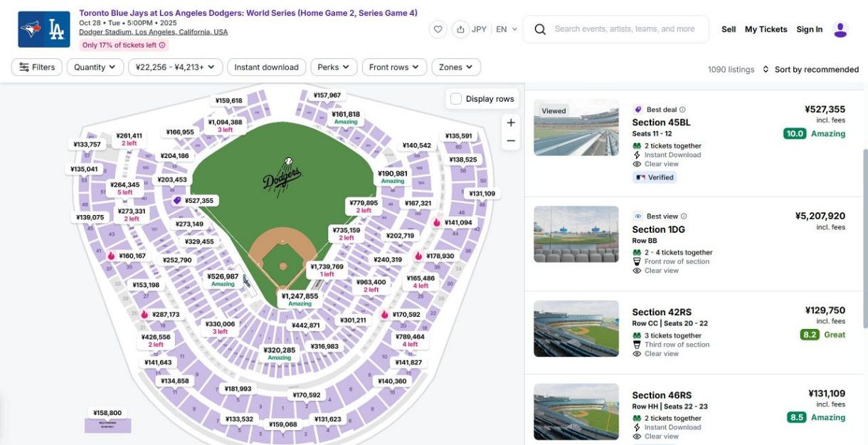Viewport: 868px width, 445px height.
Task: Click the search magnifier icon
Action: click(540, 29)
